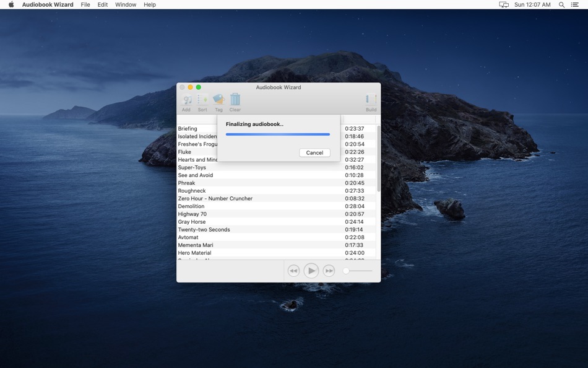
Task: Open the Edit menu
Action: point(102,4)
